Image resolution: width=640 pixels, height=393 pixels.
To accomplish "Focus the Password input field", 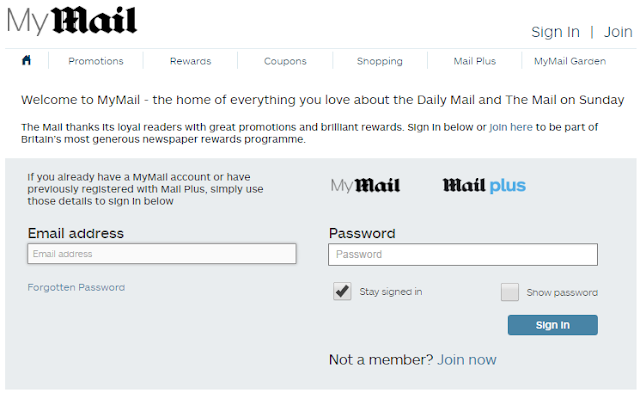I will point(463,255).
